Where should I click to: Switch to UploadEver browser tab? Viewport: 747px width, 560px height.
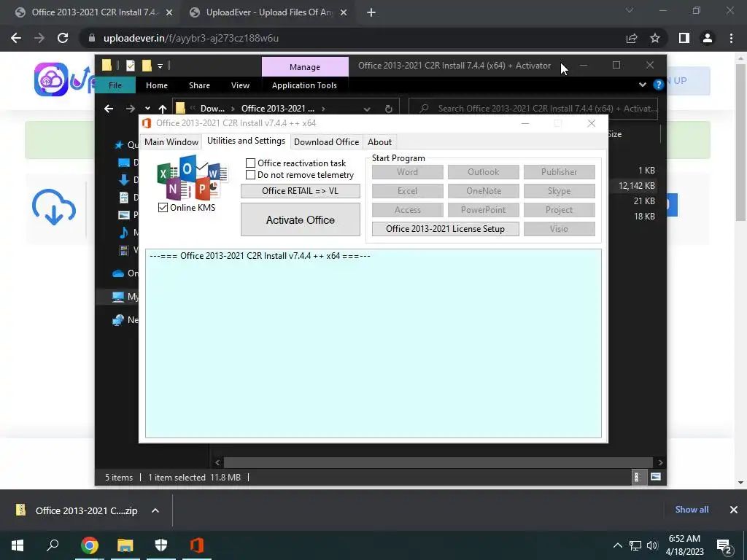point(268,12)
